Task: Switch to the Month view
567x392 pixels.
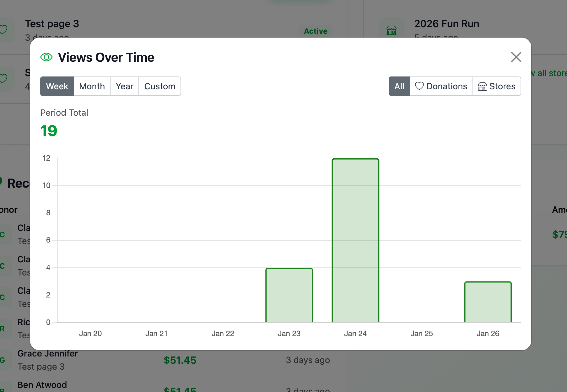Action: point(92,86)
